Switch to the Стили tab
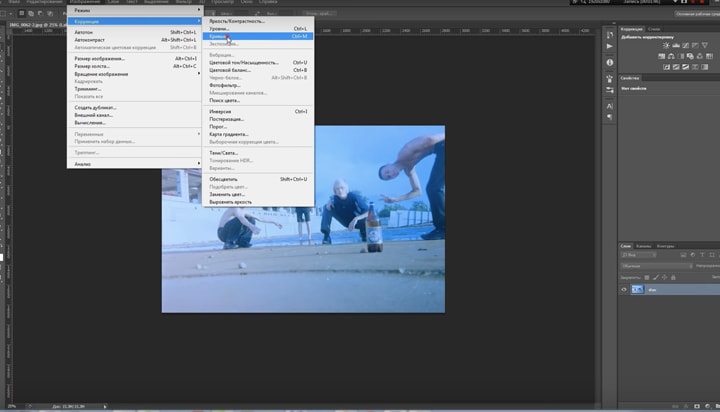Viewport: 720px width, 412px height. [654, 29]
